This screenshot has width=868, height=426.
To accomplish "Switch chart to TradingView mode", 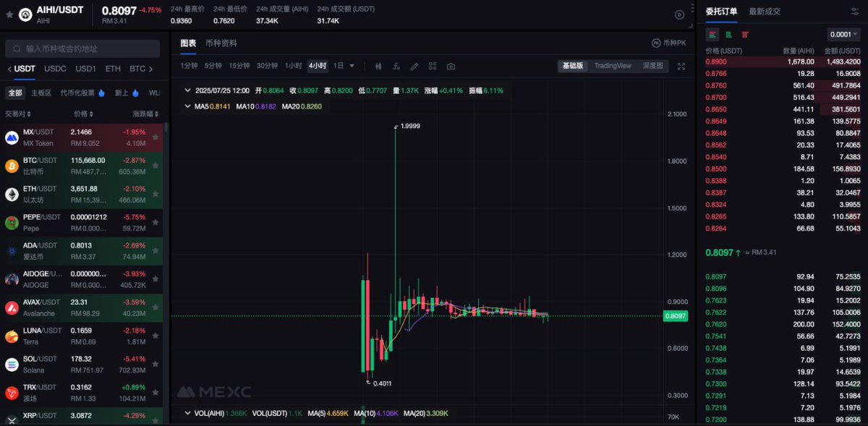I will (613, 66).
